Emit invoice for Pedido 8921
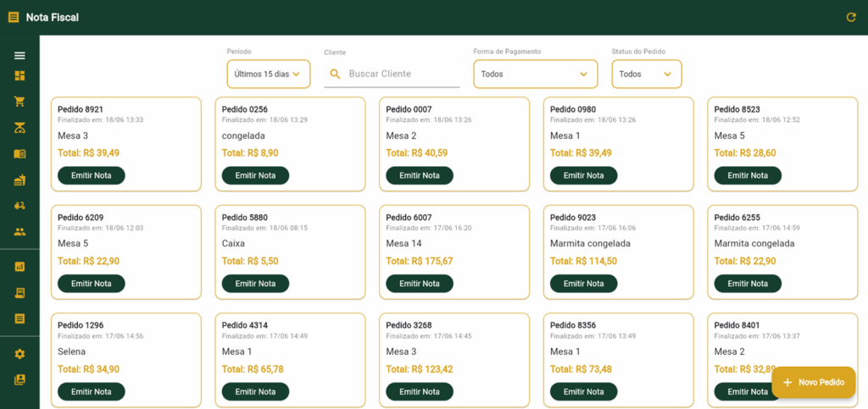868x409 pixels. [x=92, y=175]
